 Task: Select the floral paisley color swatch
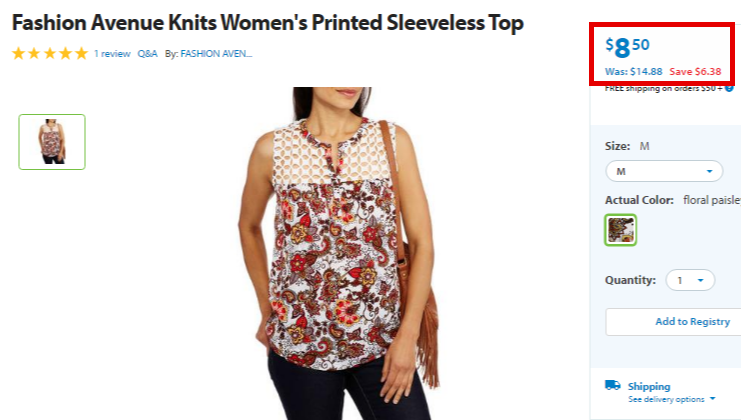point(620,230)
